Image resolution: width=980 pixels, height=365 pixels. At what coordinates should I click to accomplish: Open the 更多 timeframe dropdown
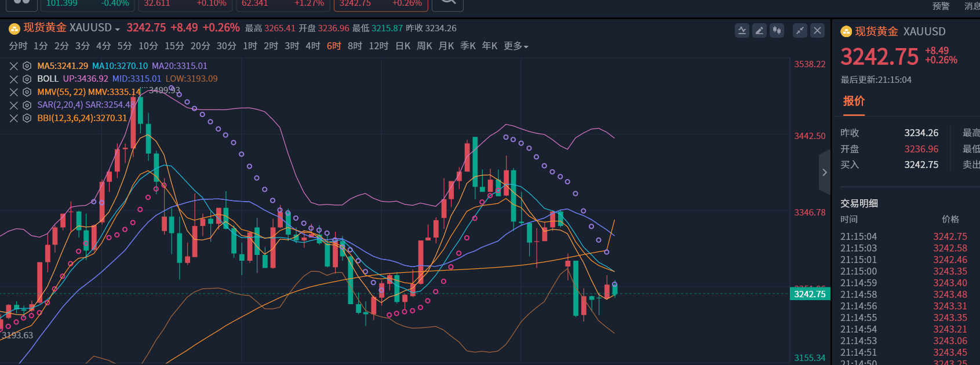click(x=516, y=46)
